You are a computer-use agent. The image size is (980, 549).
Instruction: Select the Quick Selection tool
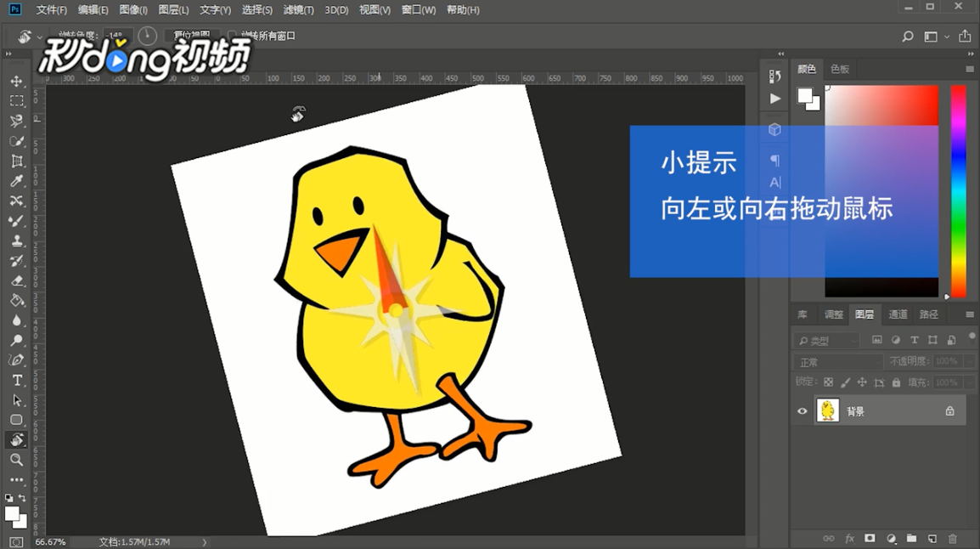click(x=17, y=141)
